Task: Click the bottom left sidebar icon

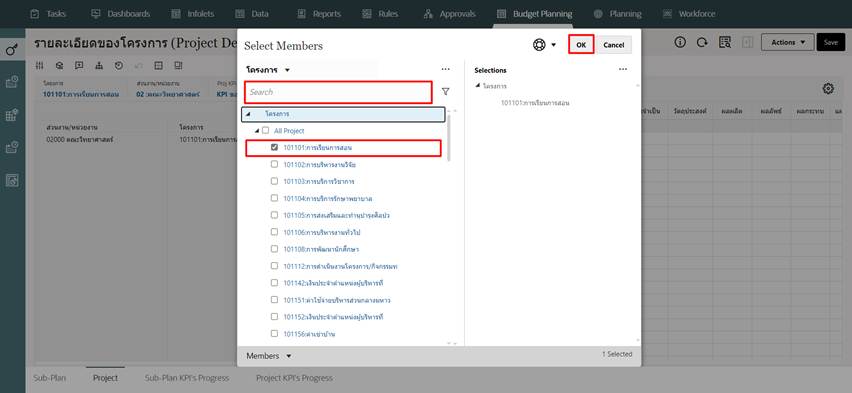Action: (x=12, y=180)
